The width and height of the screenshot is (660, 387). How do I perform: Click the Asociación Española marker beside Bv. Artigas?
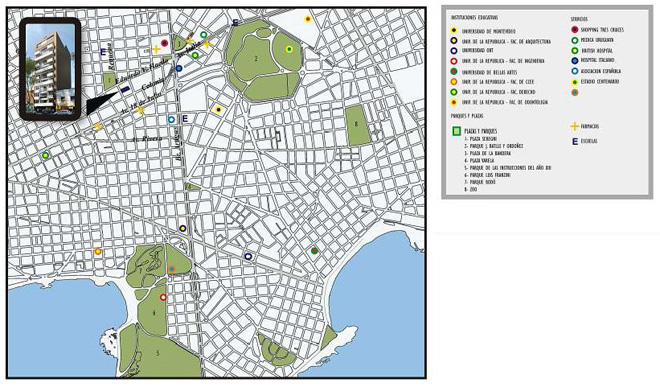[171, 120]
